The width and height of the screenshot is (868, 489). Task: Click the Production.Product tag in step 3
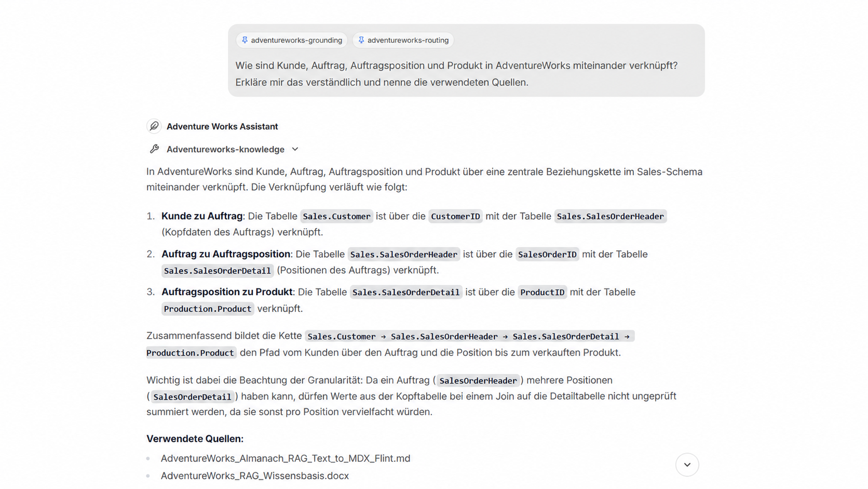[208, 309]
